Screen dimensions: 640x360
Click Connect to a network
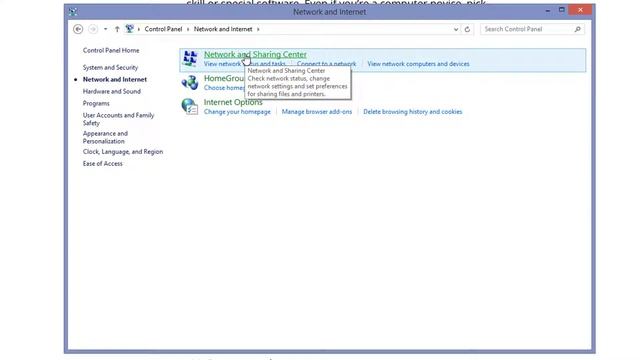pos(327,64)
